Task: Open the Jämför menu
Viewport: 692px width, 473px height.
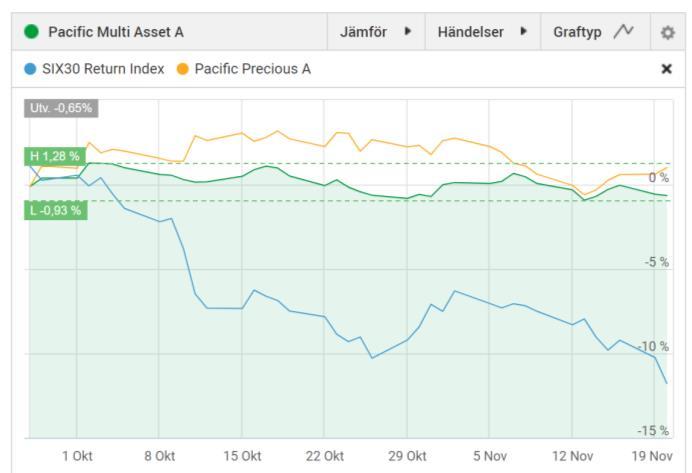Action: click(376, 32)
